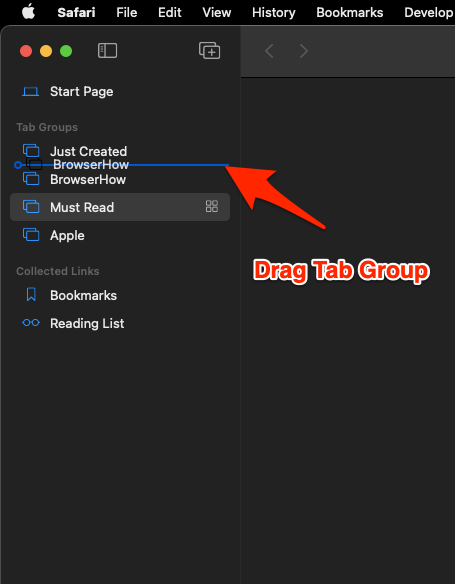
Task: Click the Start Page laptop icon
Action: pos(31,92)
